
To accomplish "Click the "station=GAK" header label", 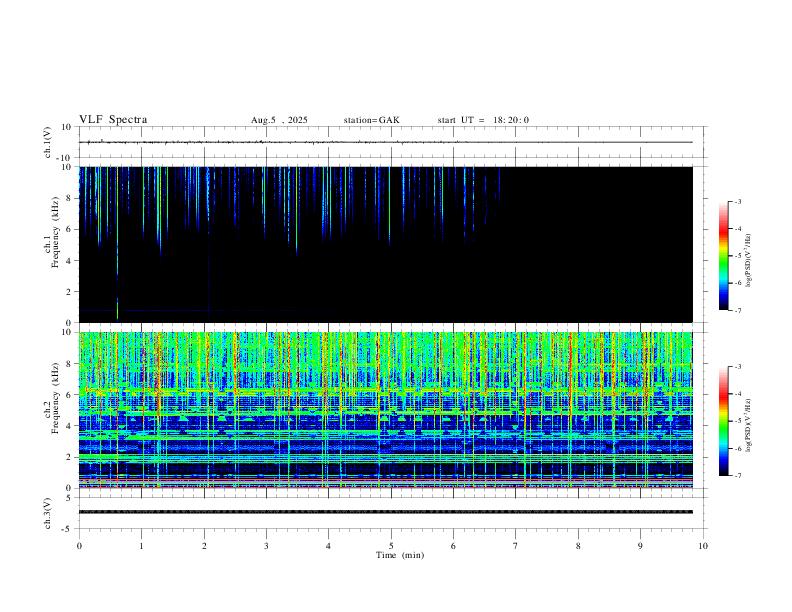I will (371, 120).
